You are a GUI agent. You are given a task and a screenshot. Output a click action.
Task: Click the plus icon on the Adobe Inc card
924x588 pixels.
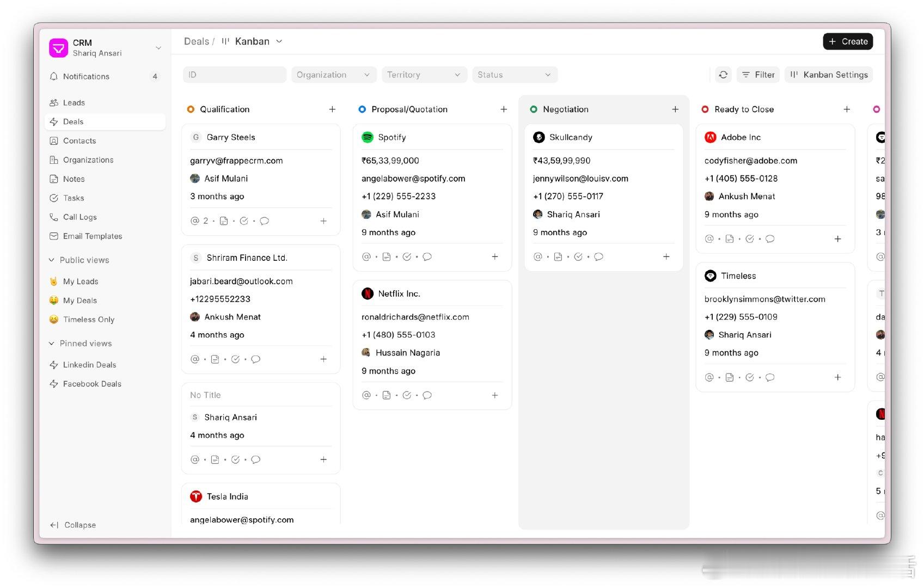pos(838,238)
